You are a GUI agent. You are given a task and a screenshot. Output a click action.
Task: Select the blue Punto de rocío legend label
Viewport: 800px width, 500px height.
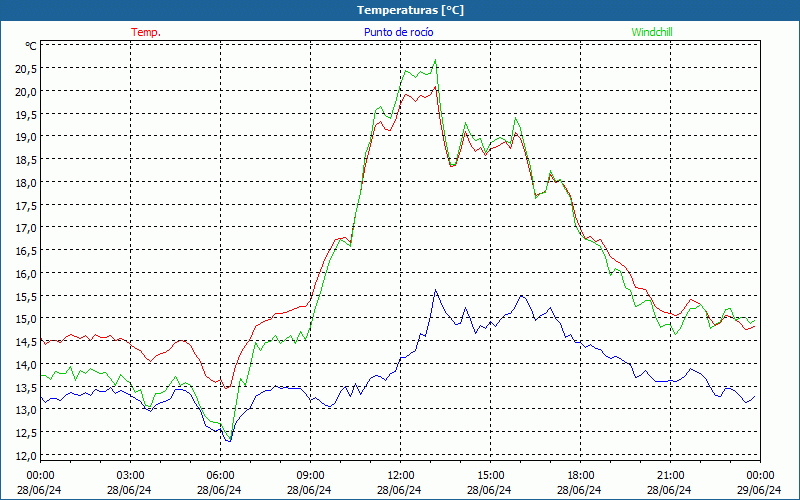click(398, 32)
